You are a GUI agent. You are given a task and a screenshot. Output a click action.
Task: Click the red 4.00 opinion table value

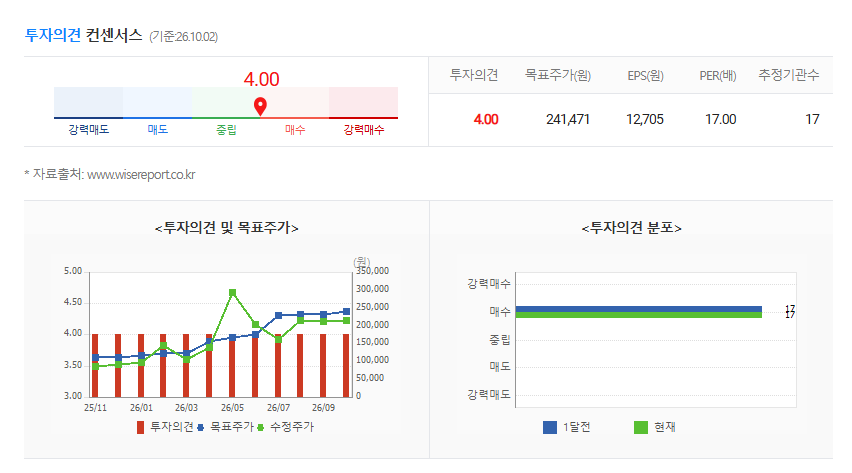tap(486, 119)
